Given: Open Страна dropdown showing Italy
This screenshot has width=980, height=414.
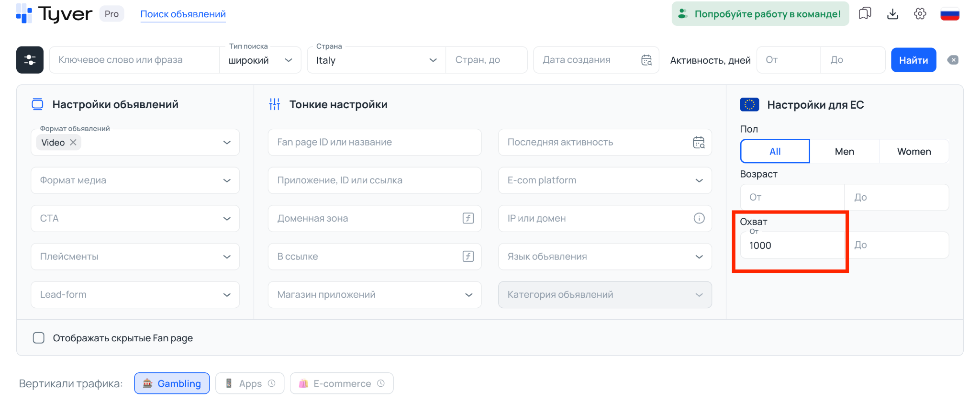Looking at the screenshot, I should pyautogui.click(x=377, y=60).
